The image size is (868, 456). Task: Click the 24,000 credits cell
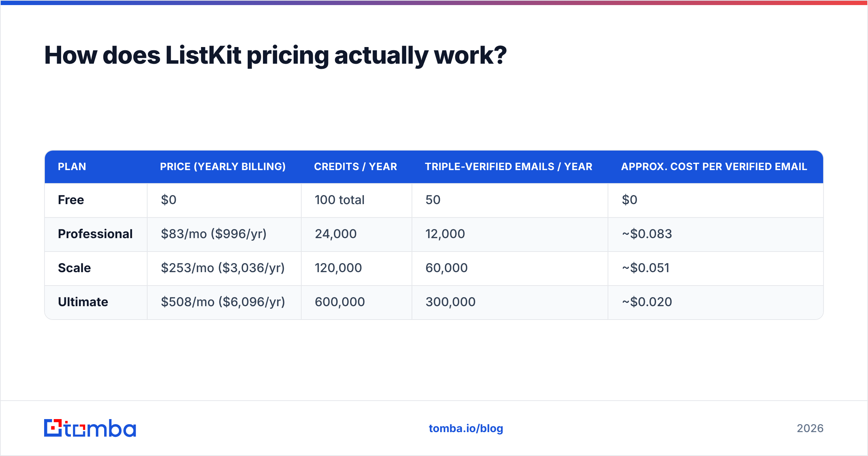tap(357, 234)
